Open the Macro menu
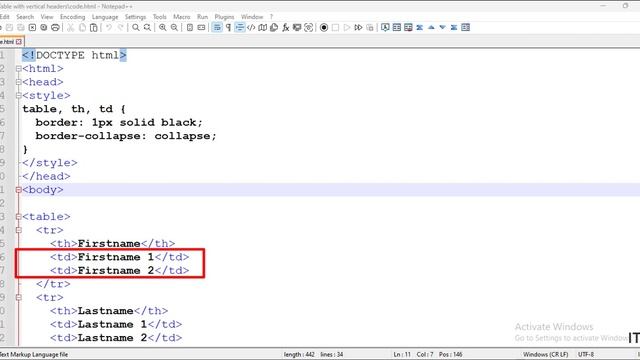This screenshot has width=640, height=360. point(182,17)
